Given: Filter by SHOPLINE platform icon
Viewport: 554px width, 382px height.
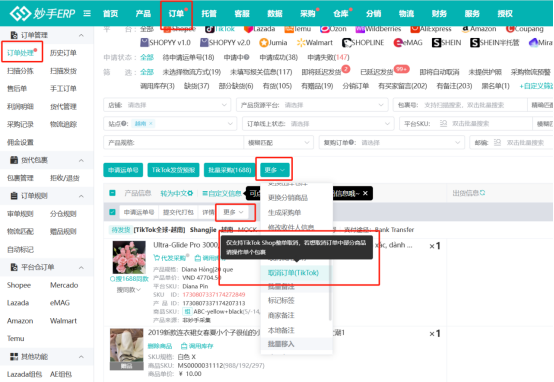Looking at the screenshot, I should coord(347,43).
